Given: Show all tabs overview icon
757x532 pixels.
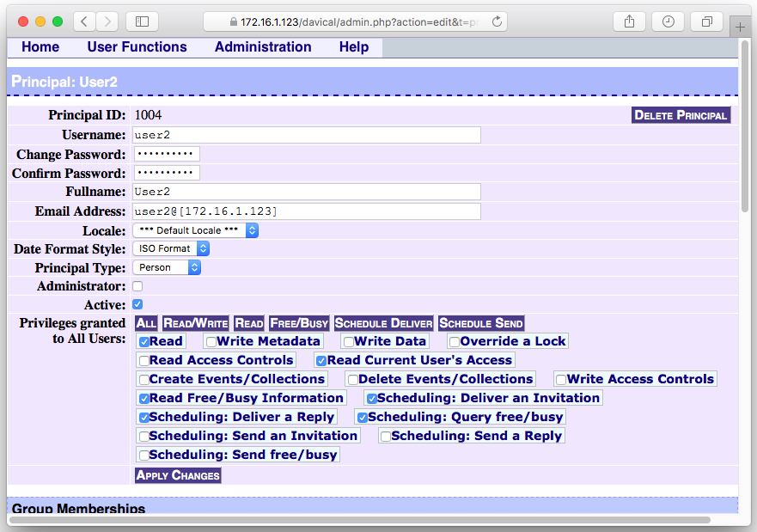Looking at the screenshot, I should tap(707, 21).
